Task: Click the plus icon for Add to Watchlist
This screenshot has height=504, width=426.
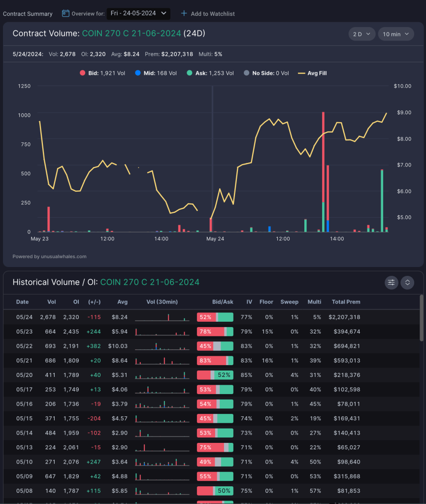Action: [x=184, y=13]
